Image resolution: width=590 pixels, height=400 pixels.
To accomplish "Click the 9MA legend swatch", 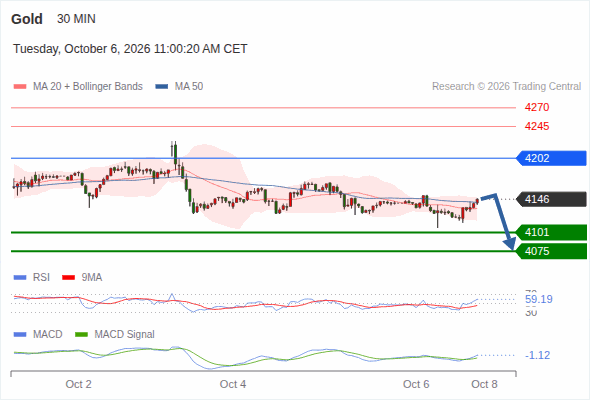I will click(68, 278).
